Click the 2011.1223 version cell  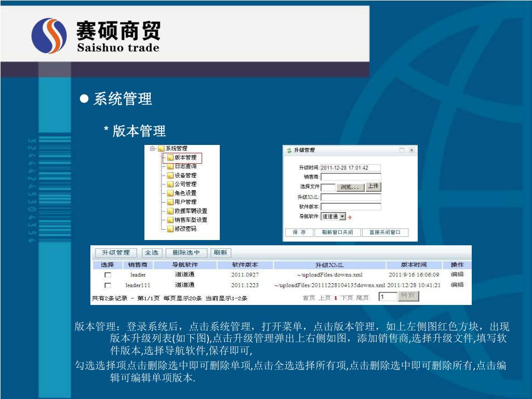pos(245,285)
